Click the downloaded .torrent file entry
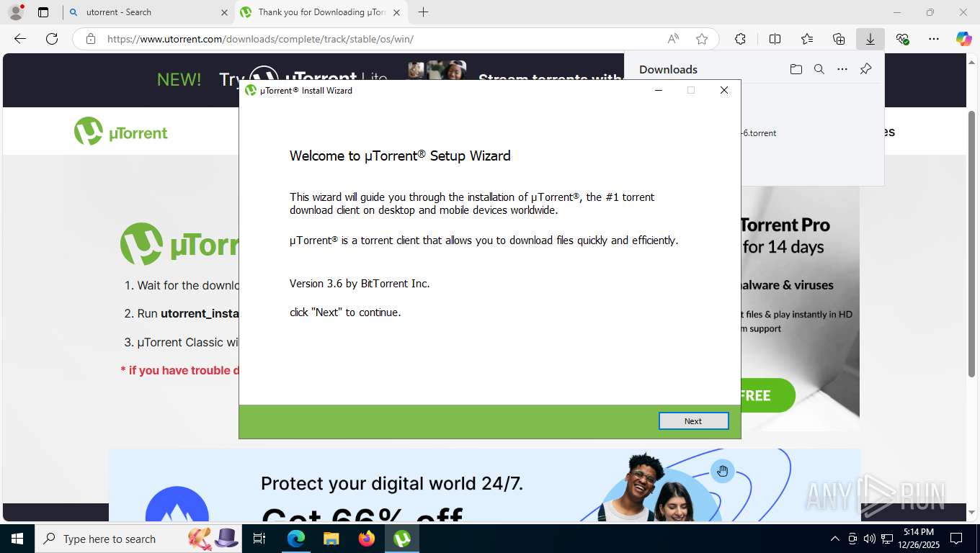The width and height of the screenshot is (980, 553). [x=758, y=133]
